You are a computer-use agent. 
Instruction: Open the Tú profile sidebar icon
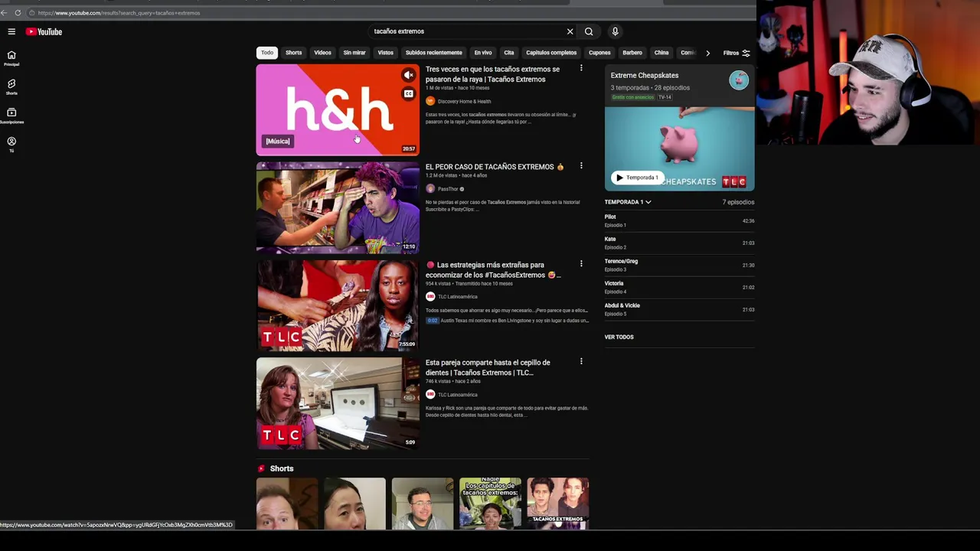(11, 144)
